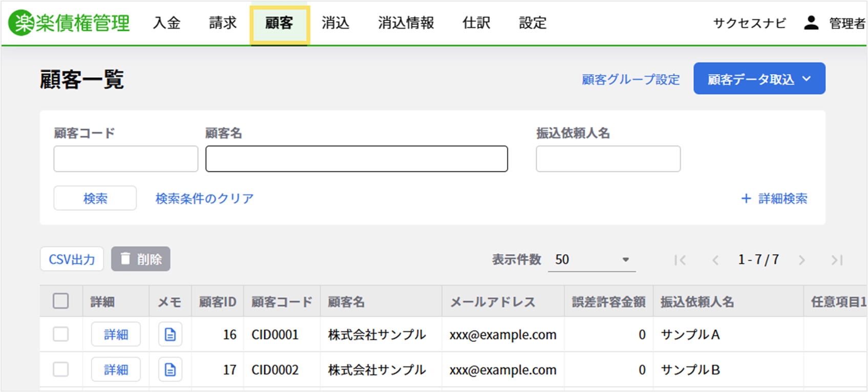
Task: Go to the last page arrow
Action: click(837, 260)
